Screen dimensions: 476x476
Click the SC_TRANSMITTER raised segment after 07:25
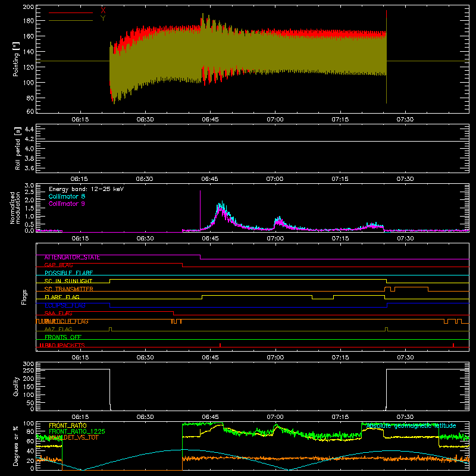[411, 287]
